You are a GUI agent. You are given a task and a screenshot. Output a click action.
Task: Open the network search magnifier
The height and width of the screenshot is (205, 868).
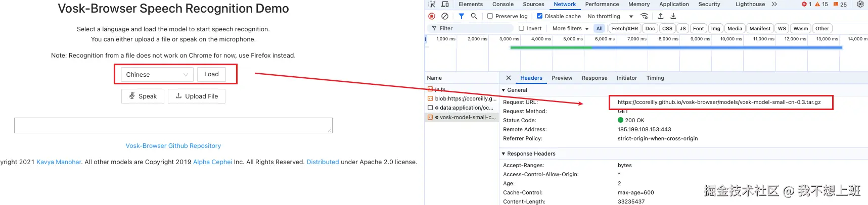474,16
